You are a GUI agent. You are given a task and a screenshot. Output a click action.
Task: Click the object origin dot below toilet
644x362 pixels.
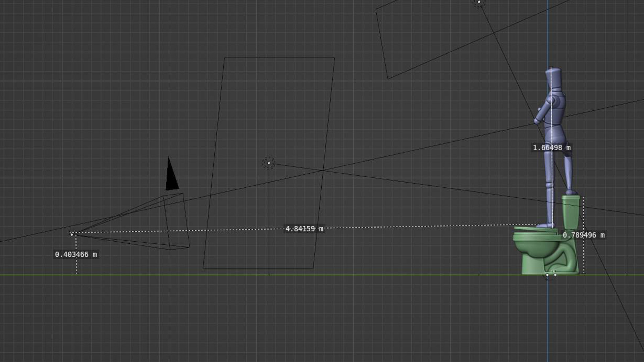coord(547,275)
